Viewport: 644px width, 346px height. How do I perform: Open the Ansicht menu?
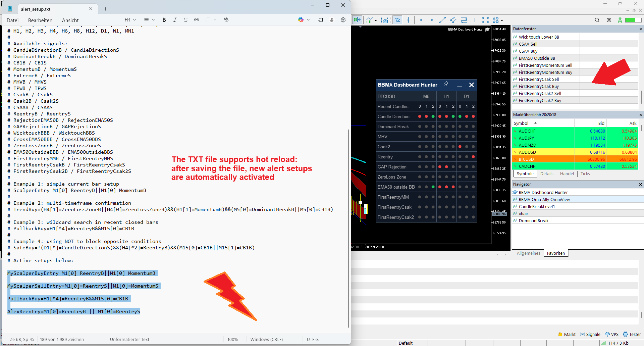tap(70, 20)
